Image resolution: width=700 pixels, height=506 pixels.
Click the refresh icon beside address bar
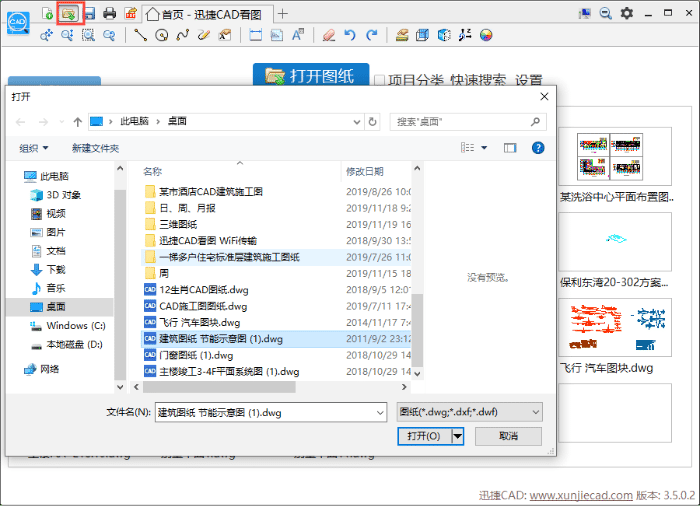click(372, 121)
